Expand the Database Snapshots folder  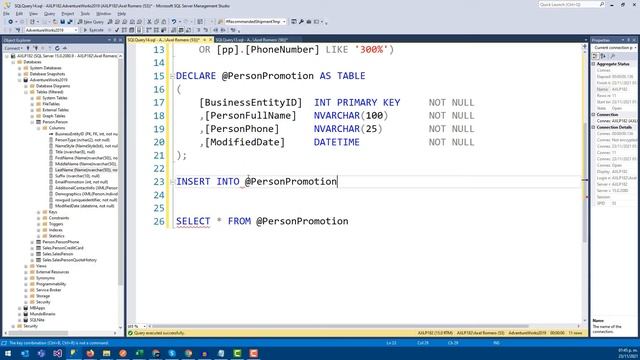click(x=20, y=74)
